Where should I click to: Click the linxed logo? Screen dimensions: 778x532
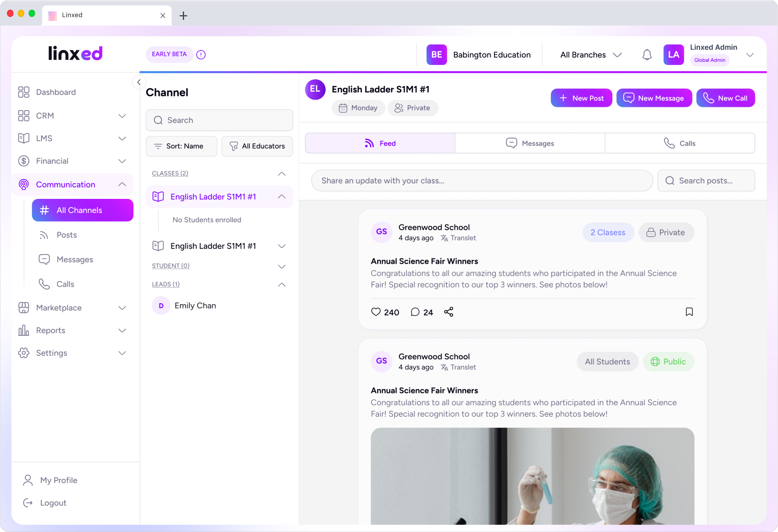pos(76,53)
